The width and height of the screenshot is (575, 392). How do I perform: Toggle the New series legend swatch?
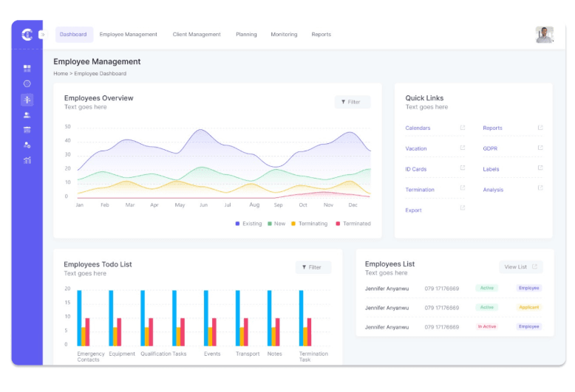click(x=270, y=224)
